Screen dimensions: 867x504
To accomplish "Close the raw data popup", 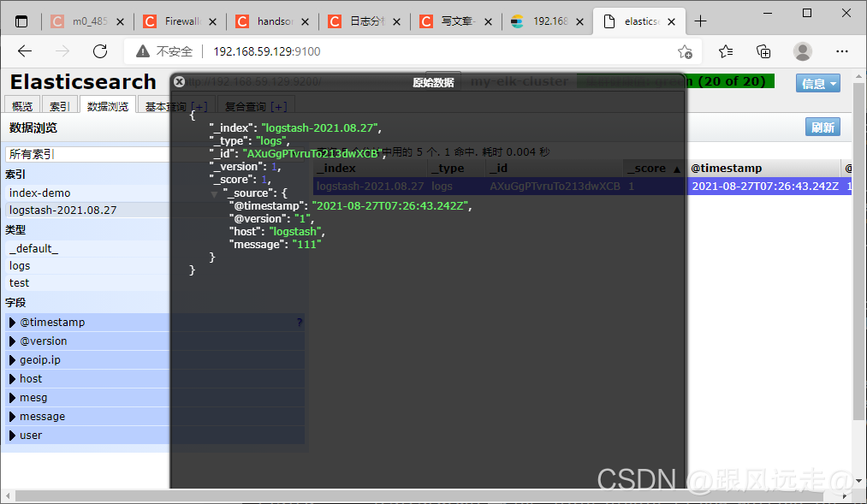I will coord(179,82).
